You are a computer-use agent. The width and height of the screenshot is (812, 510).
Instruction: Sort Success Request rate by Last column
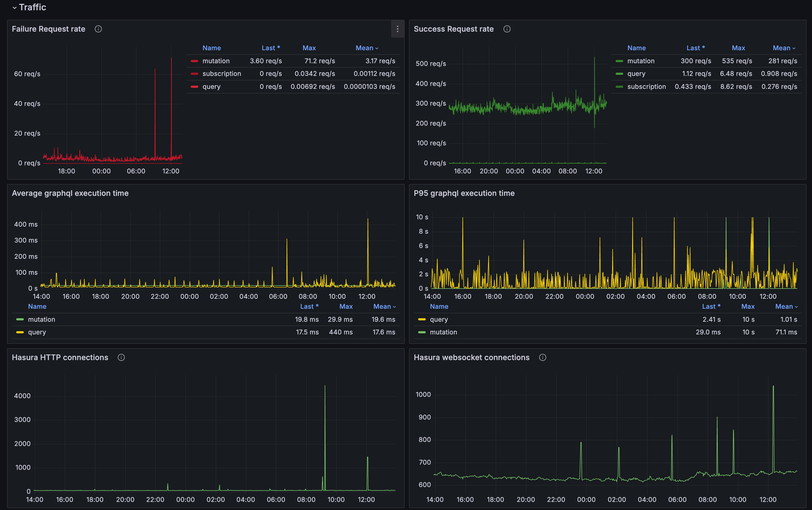pos(695,48)
